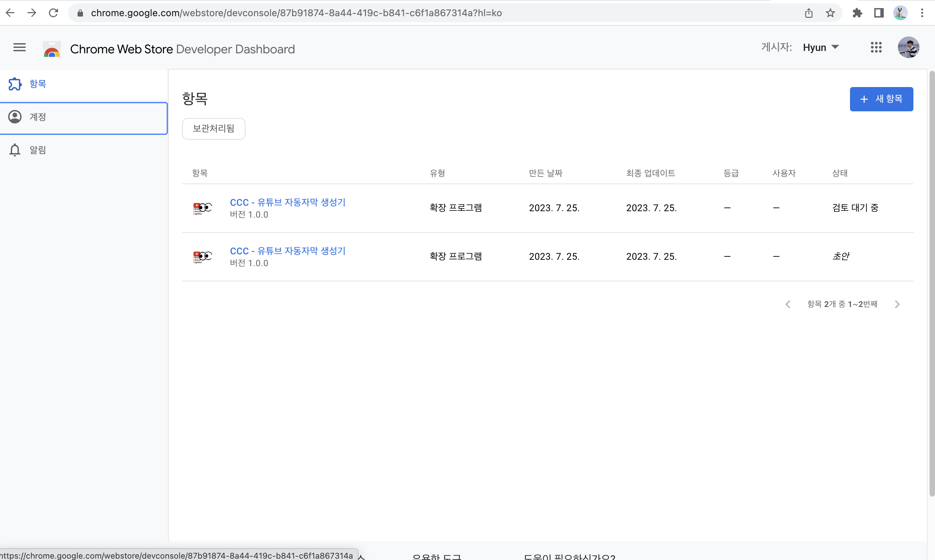Click the 새 항목 button
The image size is (935, 560).
pyautogui.click(x=881, y=99)
